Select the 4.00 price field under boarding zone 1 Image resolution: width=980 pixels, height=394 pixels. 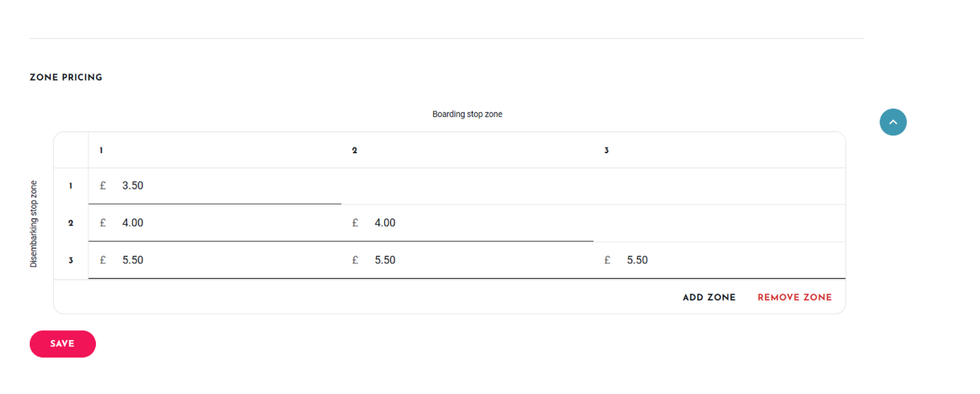click(x=215, y=223)
